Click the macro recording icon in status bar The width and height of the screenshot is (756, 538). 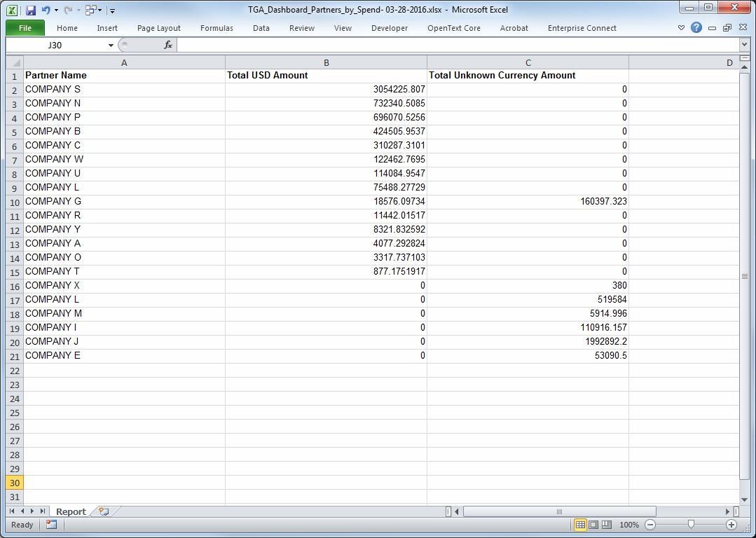(x=51, y=524)
